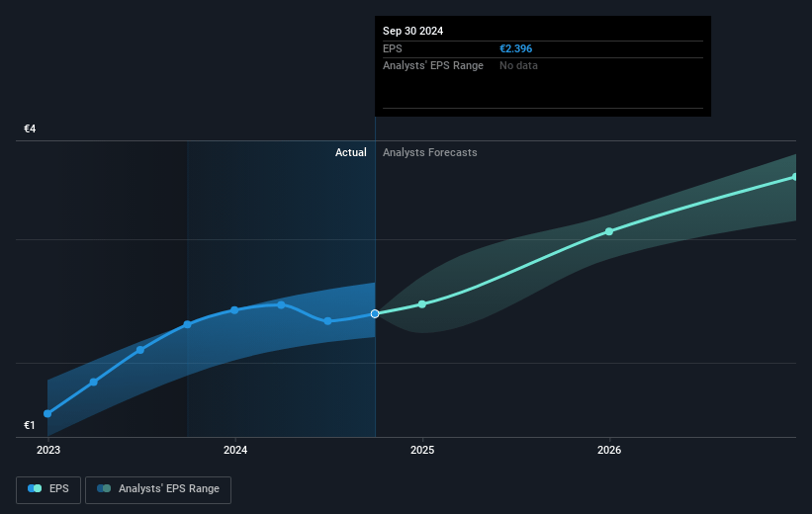Click the 2026 x-axis label

click(x=609, y=451)
